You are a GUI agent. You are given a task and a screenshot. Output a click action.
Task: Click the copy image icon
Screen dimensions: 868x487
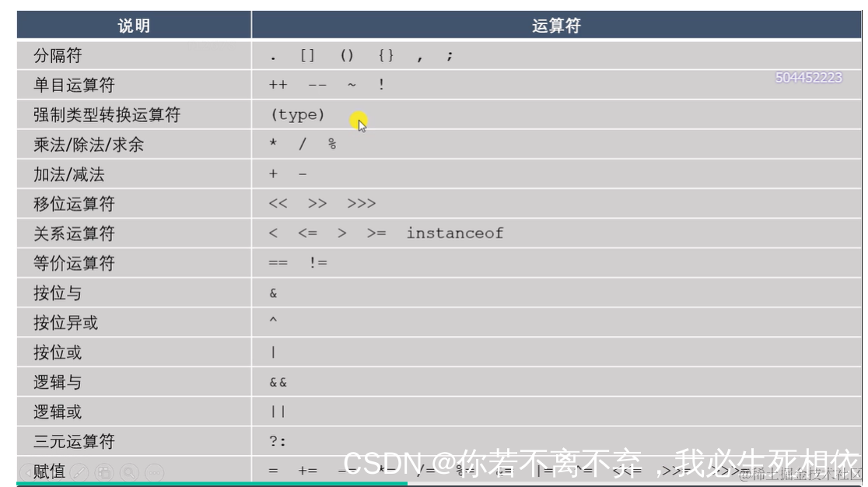(103, 471)
